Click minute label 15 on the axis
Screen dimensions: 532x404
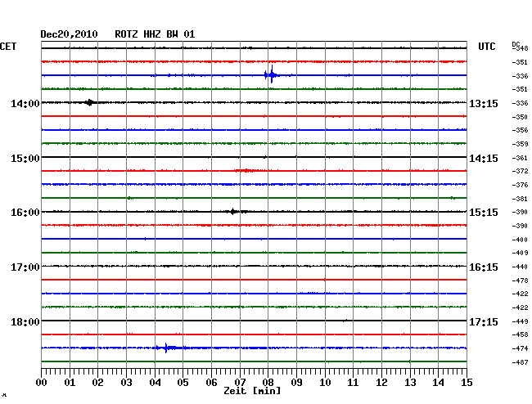[467, 383]
